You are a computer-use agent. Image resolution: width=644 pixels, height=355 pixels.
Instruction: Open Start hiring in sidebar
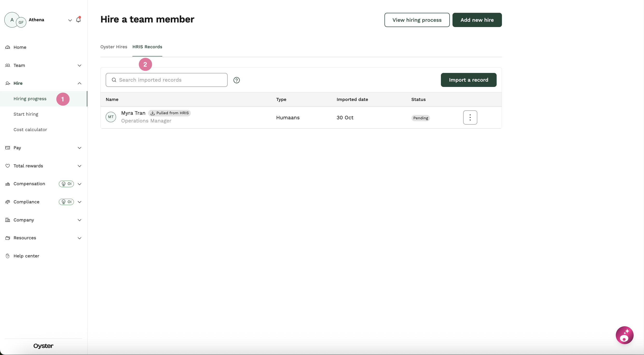(x=26, y=114)
